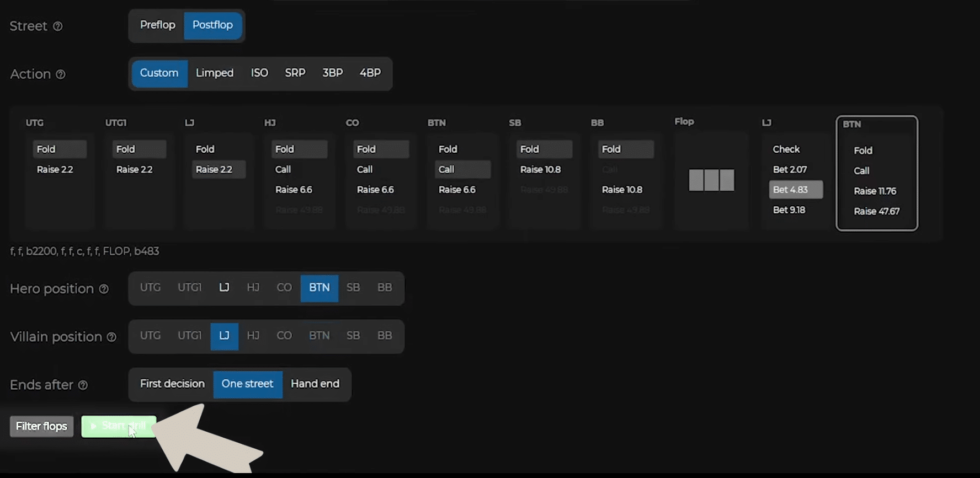Set Villain position to BB
The image size is (980, 478).
pos(384,336)
